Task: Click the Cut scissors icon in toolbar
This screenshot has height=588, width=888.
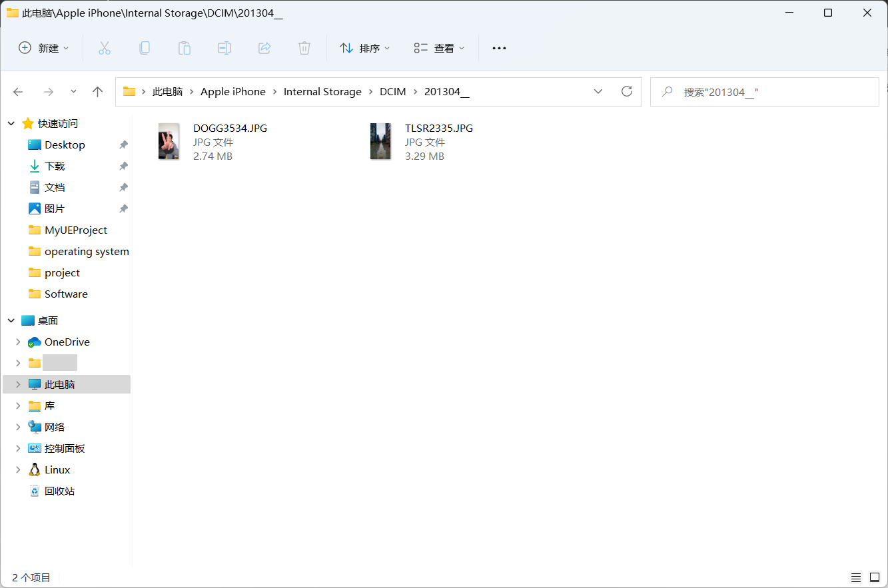Action: [105, 48]
